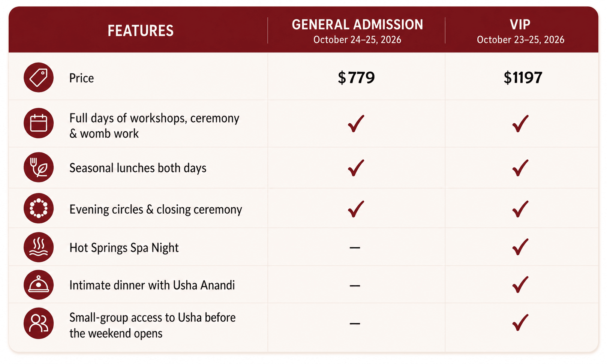Image resolution: width=607 pixels, height=364 pixels.
Task: Click the dinner cloche icon
Action: [39, 285]
